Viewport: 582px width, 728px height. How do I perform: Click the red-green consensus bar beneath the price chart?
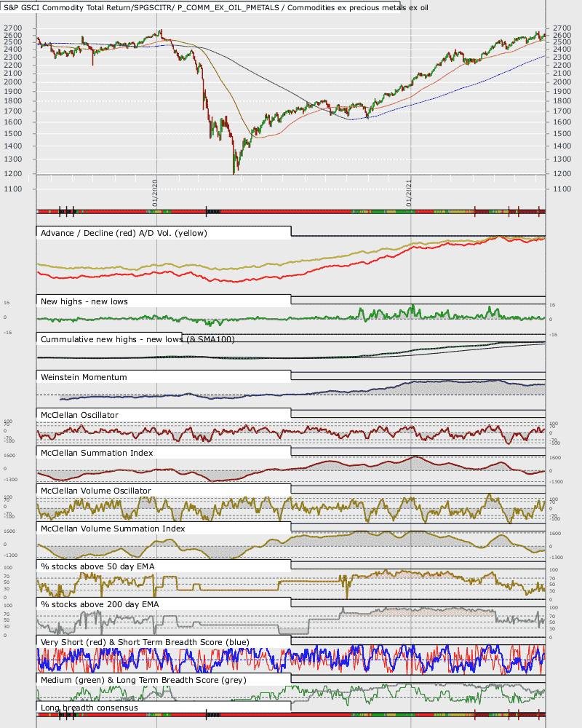coord(291,212)
